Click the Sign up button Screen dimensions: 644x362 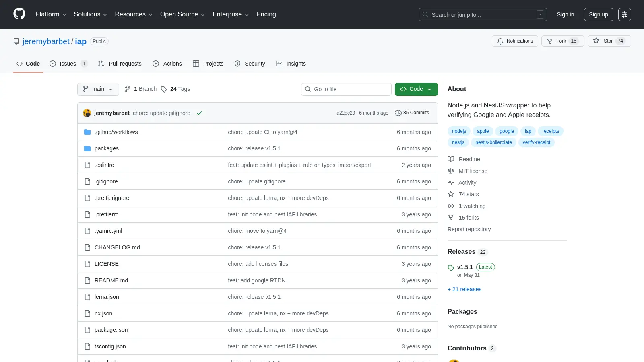point(599,14)
